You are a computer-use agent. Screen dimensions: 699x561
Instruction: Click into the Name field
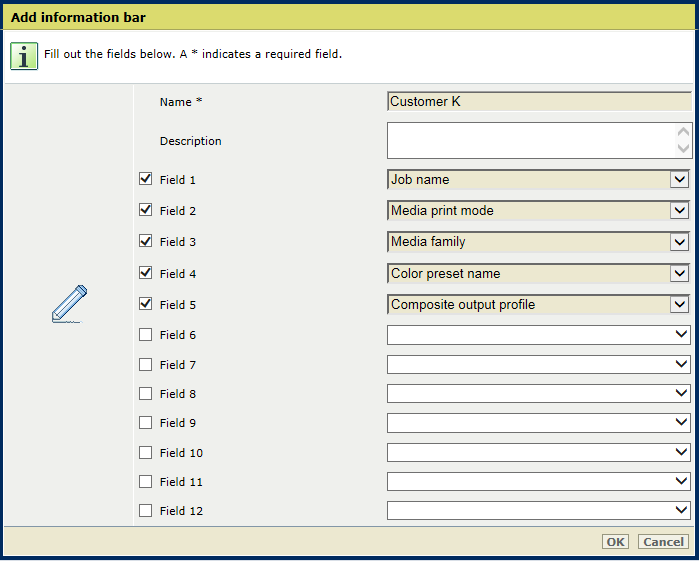[539, 101]
